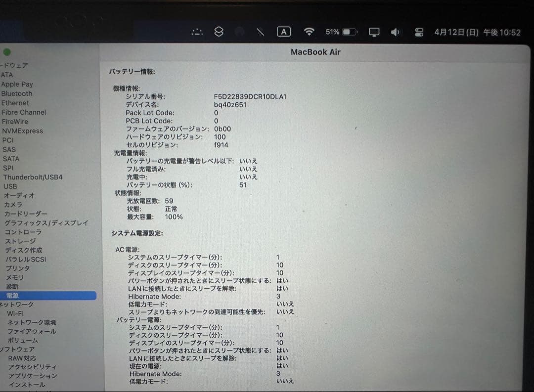View ストレージ (Storage) information
Image resolution: width=534 pixels, height=392 pixels.
click(20, 241)
